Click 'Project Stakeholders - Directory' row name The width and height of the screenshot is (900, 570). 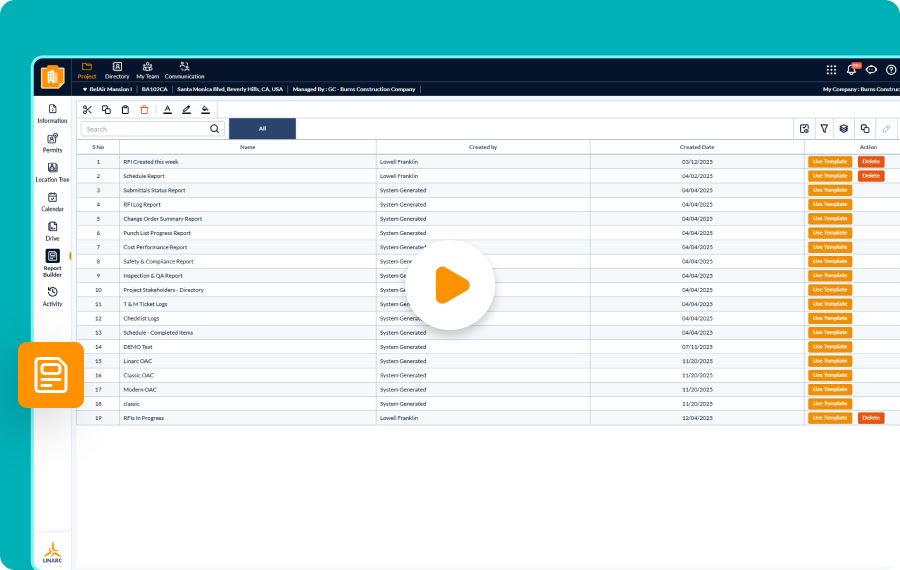(164, 290)
